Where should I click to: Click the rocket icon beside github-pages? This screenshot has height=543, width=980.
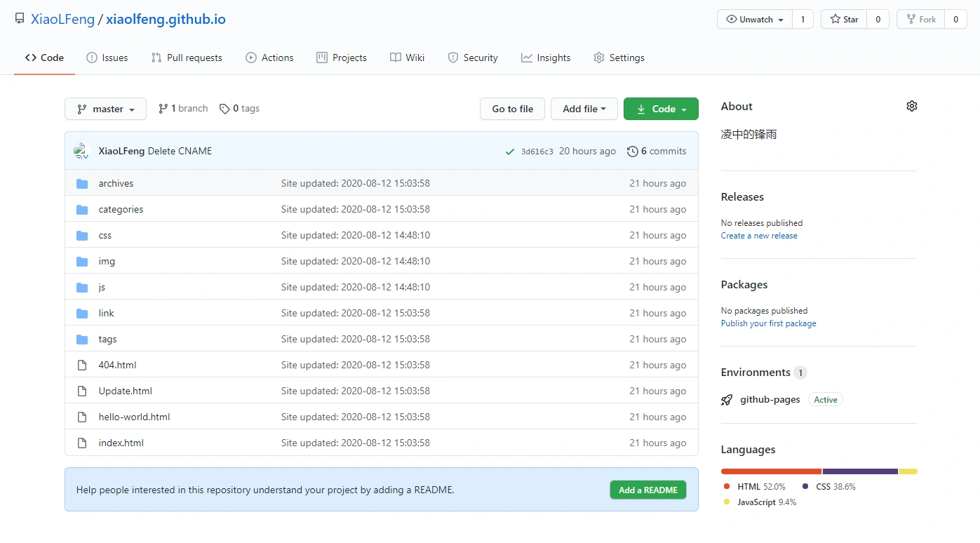pyautogui.click(x=727, y=400)
